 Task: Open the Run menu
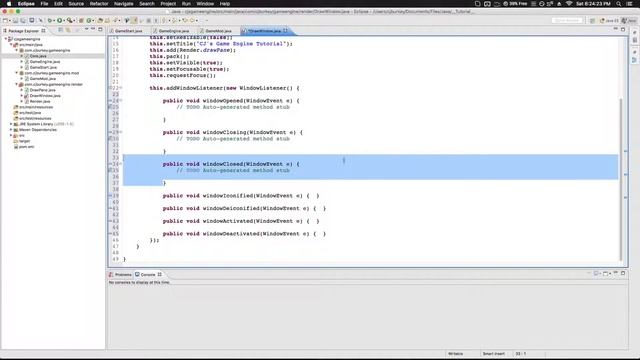186,4
